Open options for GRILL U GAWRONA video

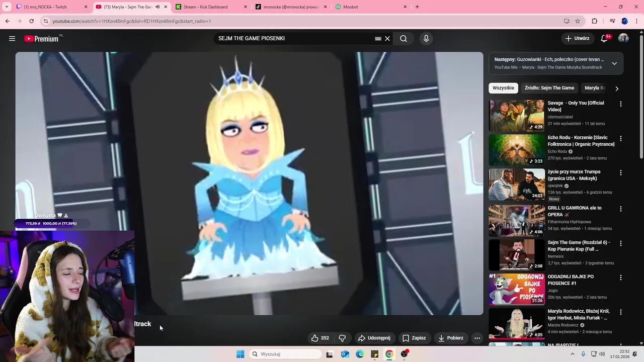pyautogui.click(x=621, y=209)
